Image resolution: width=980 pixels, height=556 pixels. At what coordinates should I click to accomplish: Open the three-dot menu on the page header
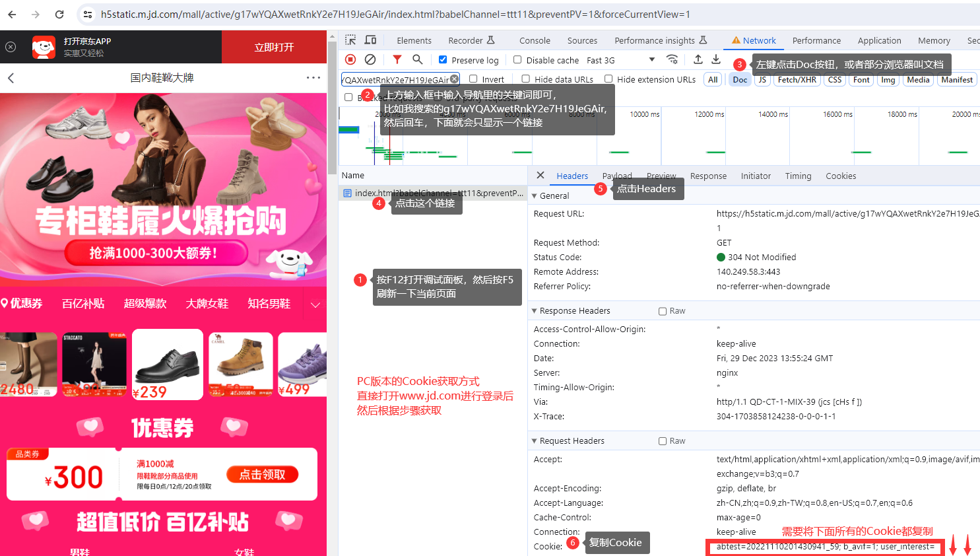313,78
